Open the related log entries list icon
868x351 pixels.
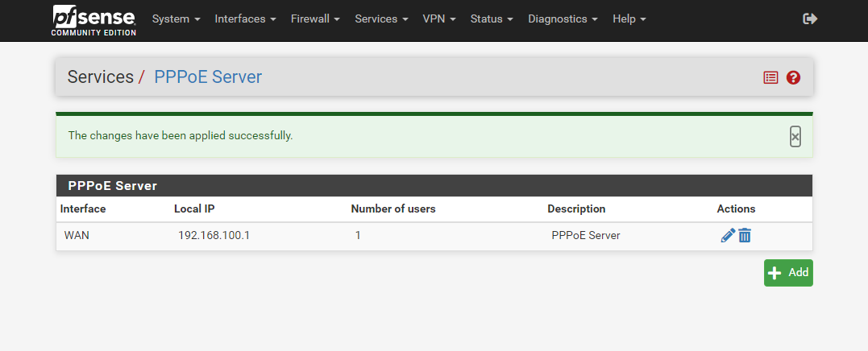click(770, 77)
